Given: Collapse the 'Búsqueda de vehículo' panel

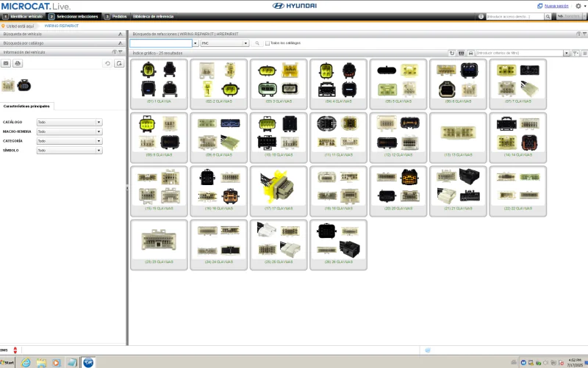Looking at the screenshot, I should pyautogui.click(x=120, y=34).
